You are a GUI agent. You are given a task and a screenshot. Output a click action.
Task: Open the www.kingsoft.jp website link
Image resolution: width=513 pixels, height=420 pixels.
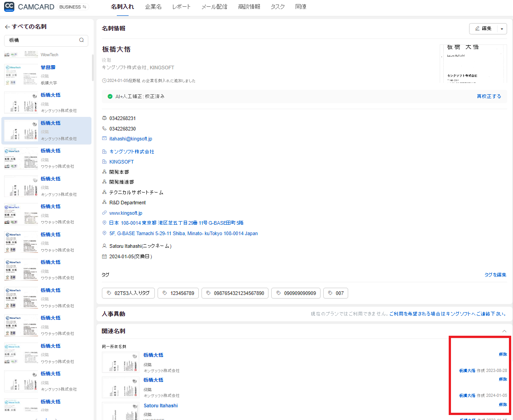click(x=125, y=213)
